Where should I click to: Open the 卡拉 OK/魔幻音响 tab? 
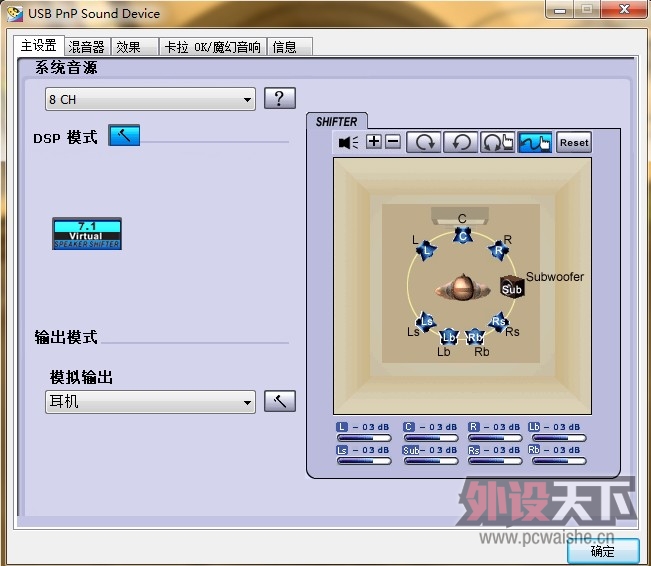coord(212,47)
